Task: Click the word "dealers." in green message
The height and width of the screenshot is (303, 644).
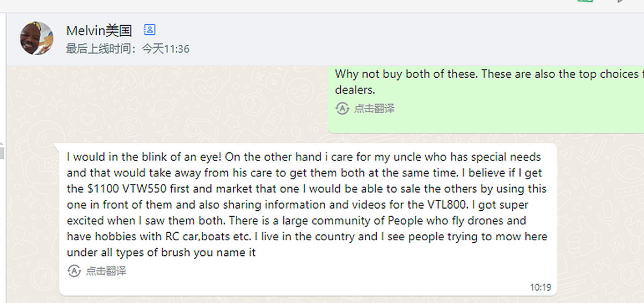Action: click(355, 90)
